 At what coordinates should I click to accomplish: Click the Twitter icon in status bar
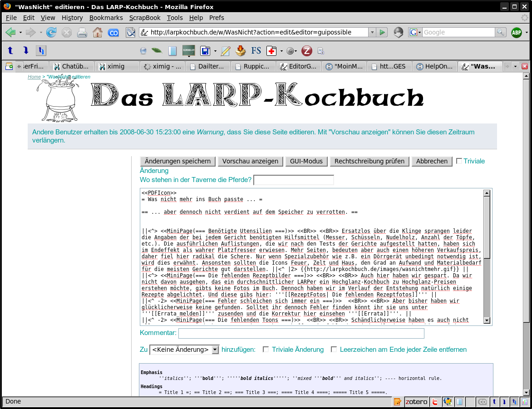pos(435,402)
